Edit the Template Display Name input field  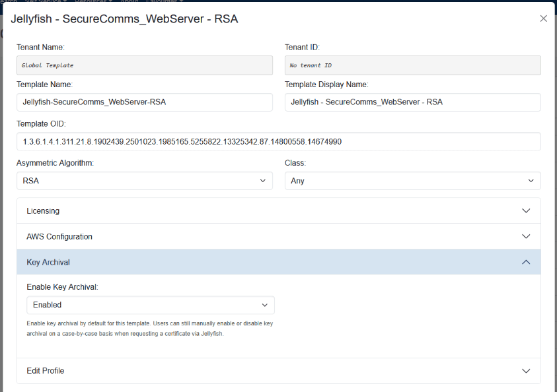413,102
